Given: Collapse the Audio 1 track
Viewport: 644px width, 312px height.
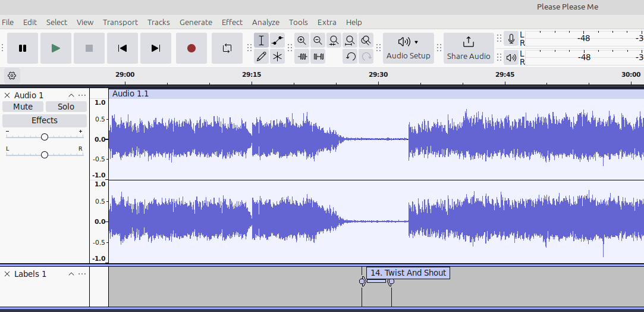Looking at the screenshot, I should point(71,95).
